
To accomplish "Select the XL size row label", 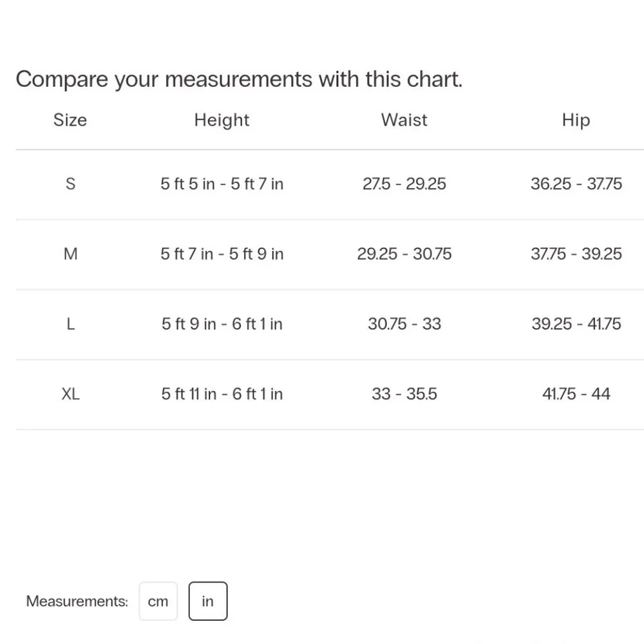I will [70, 394].
